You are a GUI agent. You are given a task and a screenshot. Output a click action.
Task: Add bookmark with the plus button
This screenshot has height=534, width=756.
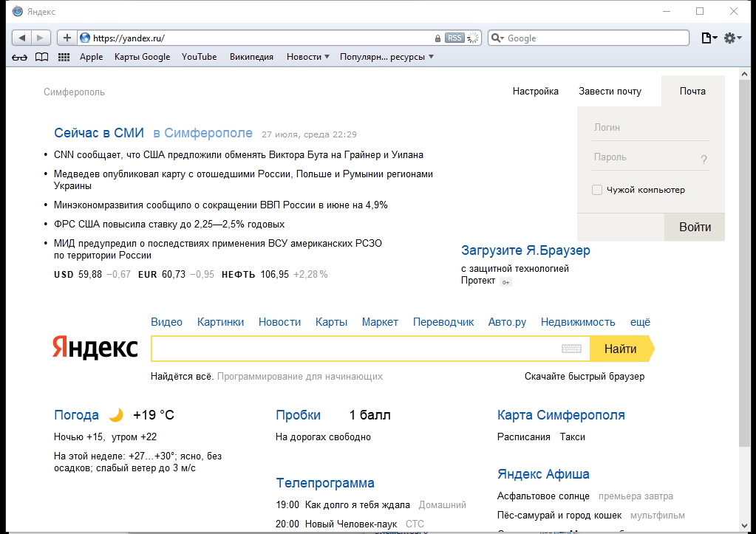pos(67,38)
